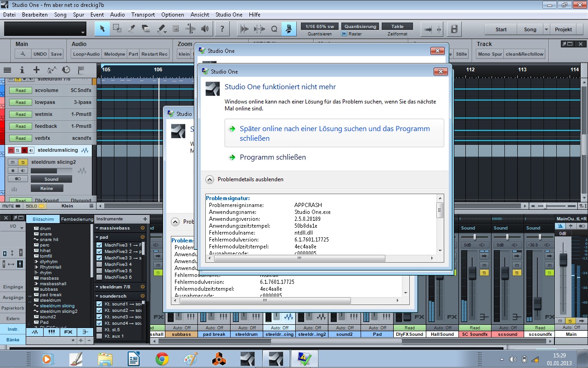This screenshot has width=588, height=368.
Task: Select the Eraser tool
Action: [146, 29]
